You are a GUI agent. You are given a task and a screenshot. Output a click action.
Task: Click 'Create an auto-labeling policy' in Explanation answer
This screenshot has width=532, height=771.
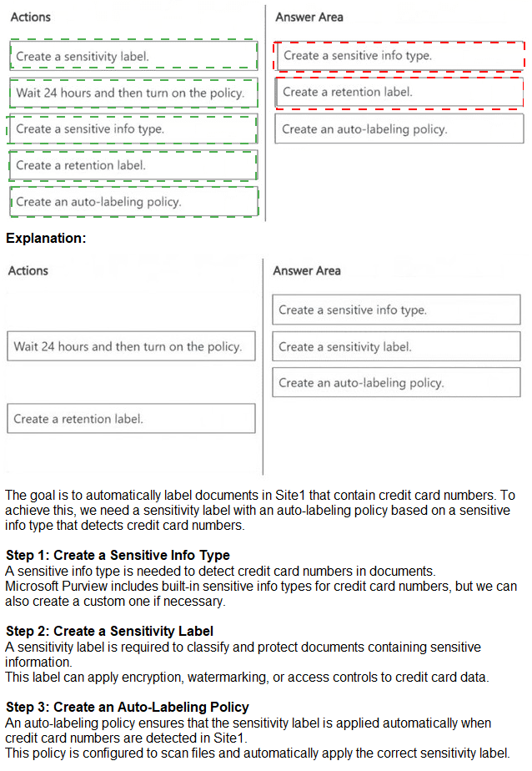click(x=396, y=383)
